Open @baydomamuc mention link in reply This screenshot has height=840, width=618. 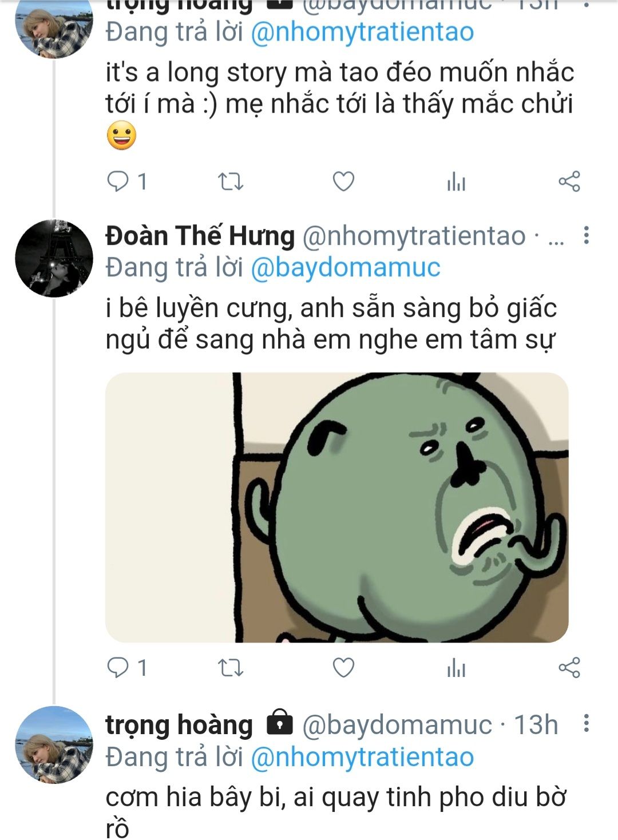346,267
